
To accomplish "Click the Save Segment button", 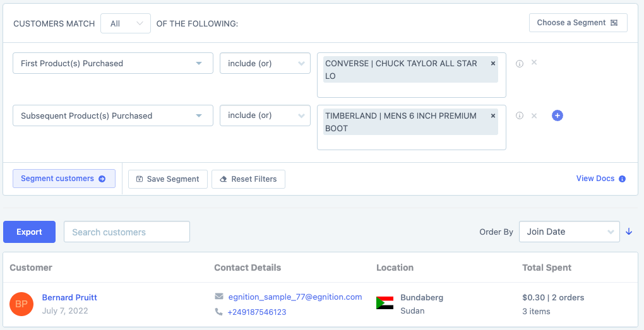I will pyautogui.click(x=168, y=179).
